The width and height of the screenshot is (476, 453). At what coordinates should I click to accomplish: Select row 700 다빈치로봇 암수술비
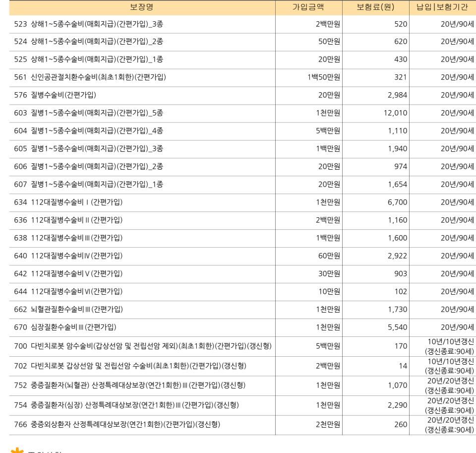coord(242,346)
